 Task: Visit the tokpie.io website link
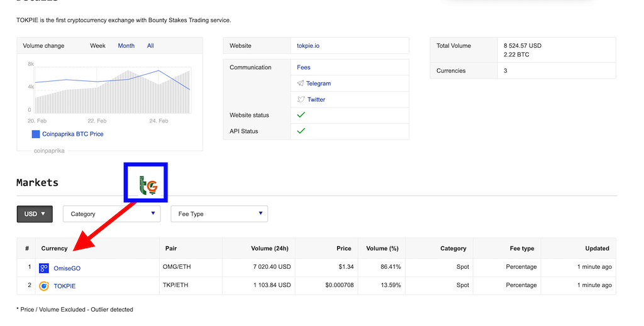click(x=308, y=45)
